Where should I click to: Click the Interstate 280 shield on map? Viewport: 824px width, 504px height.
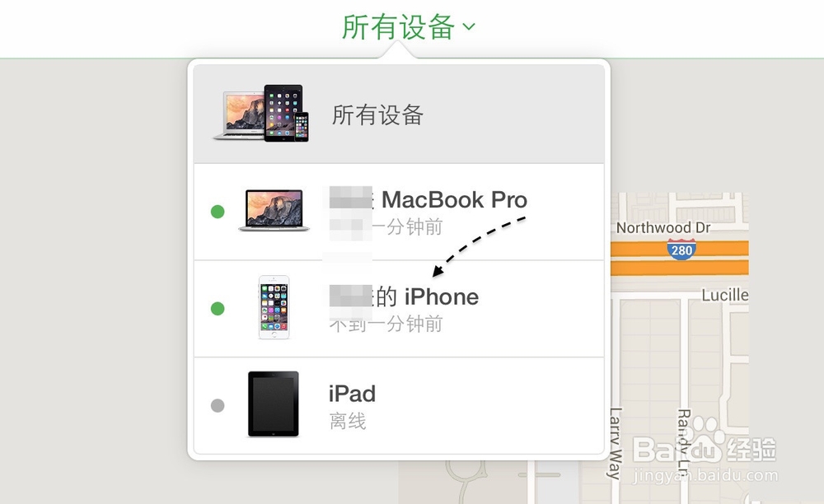click(x=681, y=249)
